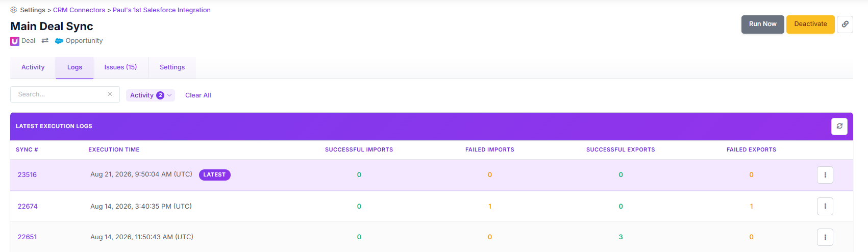The height and width of the screenshot is (252, 868).
Task: Click the Failed Exports column header
Action: [752, 150]
